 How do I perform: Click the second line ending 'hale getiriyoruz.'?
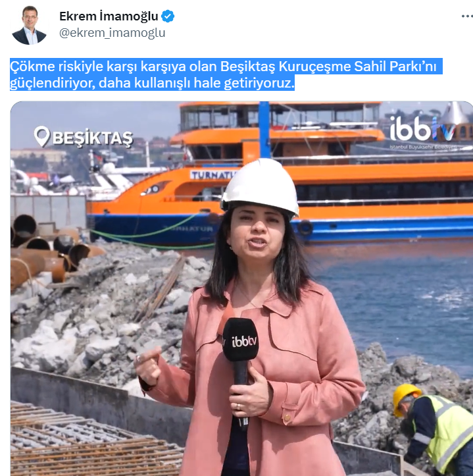152,83
